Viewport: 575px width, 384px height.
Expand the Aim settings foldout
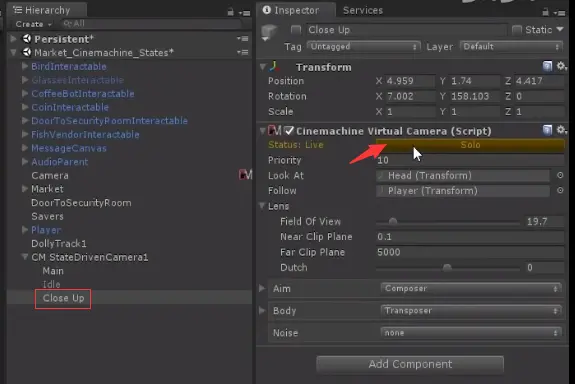click(x=262, y=288)
